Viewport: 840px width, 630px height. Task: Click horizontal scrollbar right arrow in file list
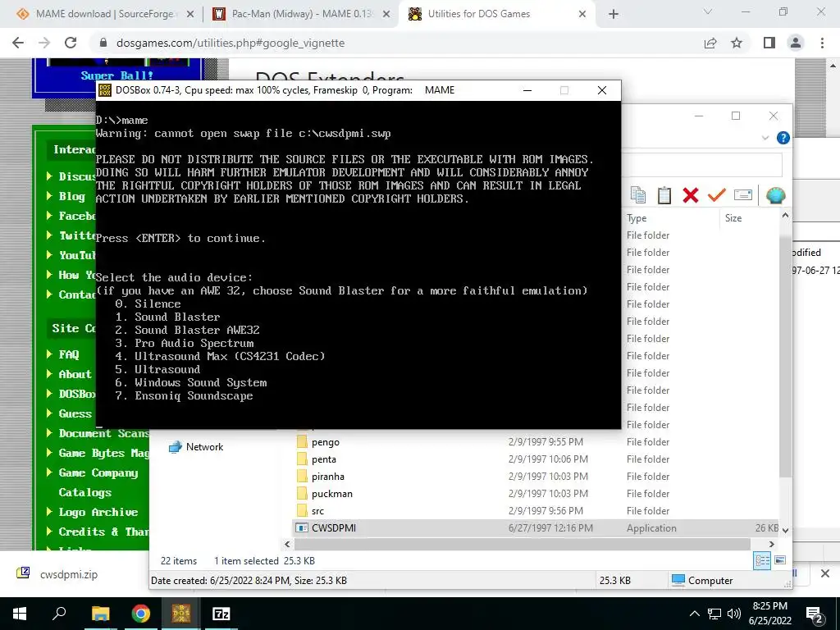[771, 545]
